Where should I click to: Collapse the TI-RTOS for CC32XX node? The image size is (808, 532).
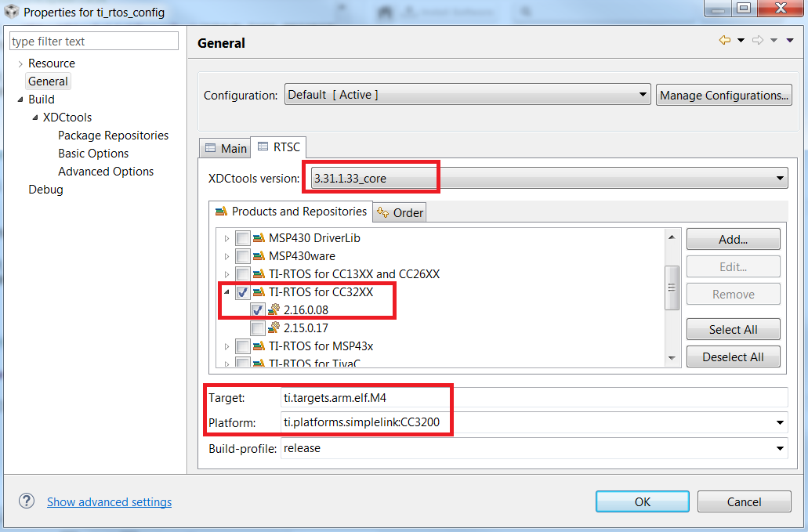(226, 292)
